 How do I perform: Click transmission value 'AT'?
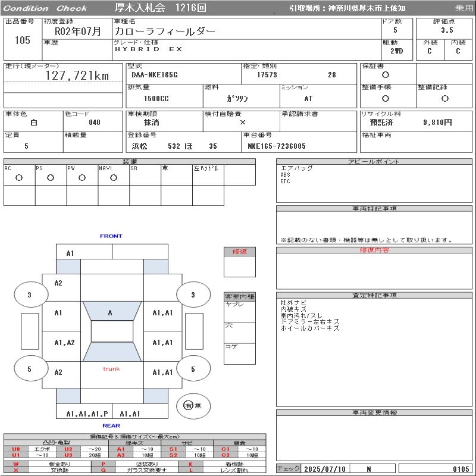[308, 99]
